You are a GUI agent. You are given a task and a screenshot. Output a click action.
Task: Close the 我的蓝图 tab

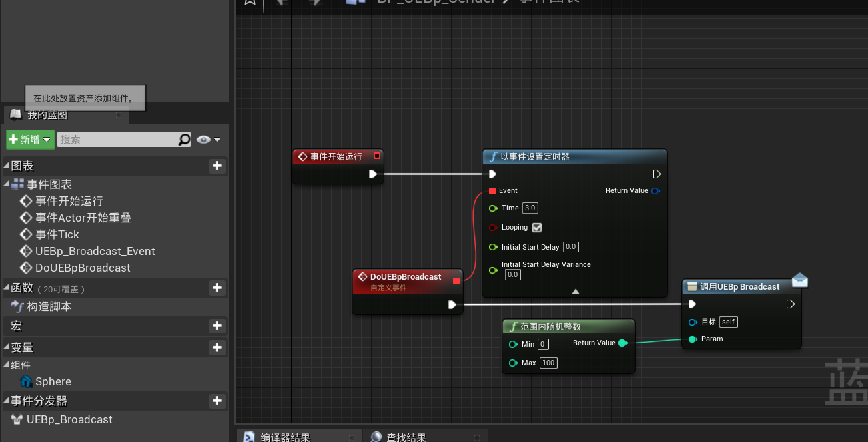tap(119, 115)
